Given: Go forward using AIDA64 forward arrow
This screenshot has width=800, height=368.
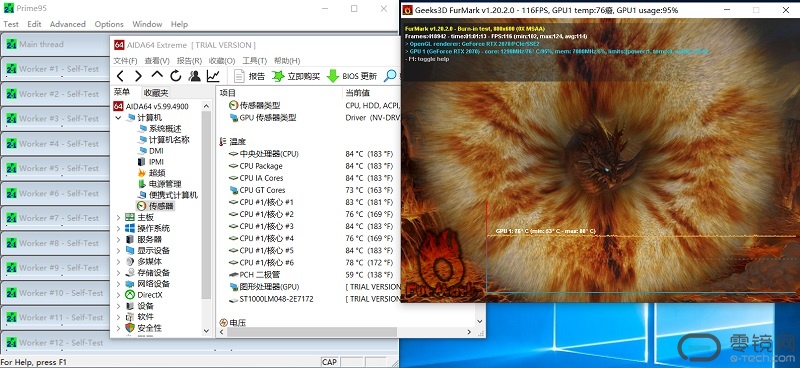Looking at the screenshot, I should tap(138, 76).
